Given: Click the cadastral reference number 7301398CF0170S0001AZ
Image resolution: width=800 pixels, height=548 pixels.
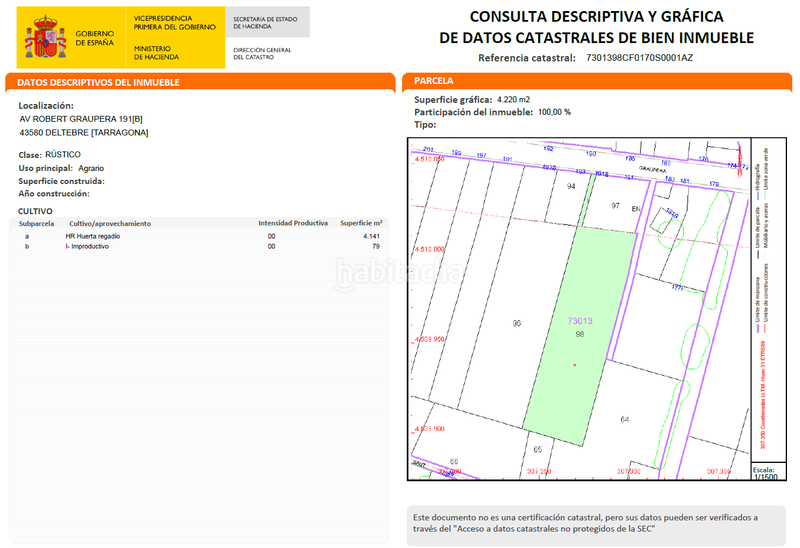Looking at the screenshot, I should click(639, 58).
